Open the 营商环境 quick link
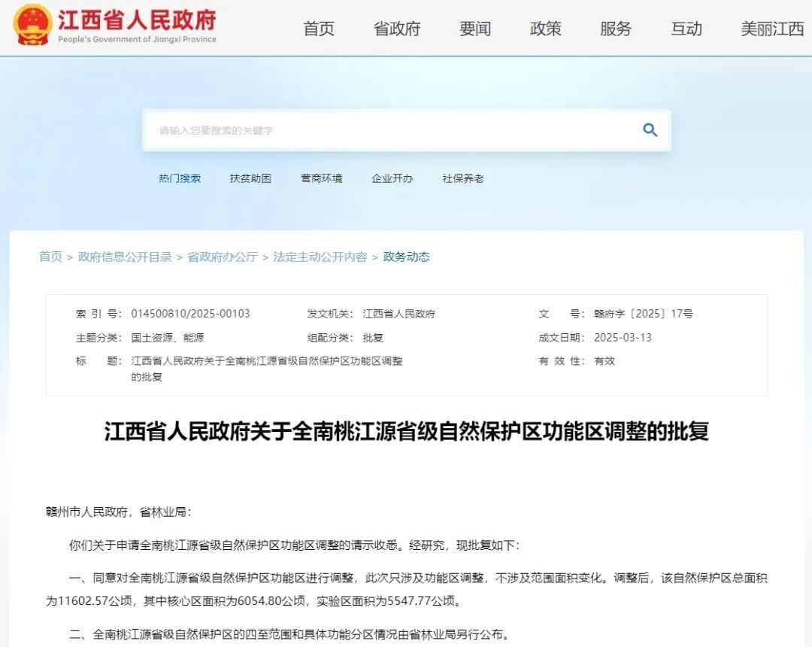Viewport: 812px width, 647px height. pyautogui.click(x=322, y=178)
